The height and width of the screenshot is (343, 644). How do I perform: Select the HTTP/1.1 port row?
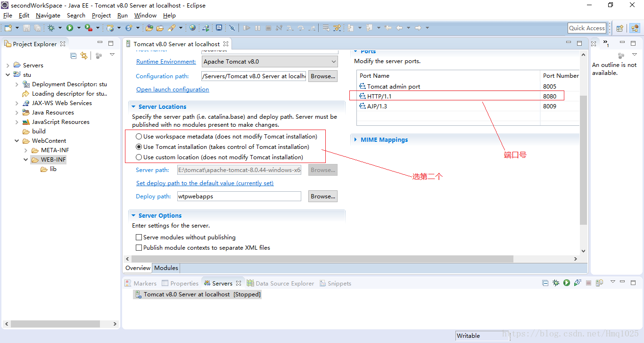click(468, 96)
